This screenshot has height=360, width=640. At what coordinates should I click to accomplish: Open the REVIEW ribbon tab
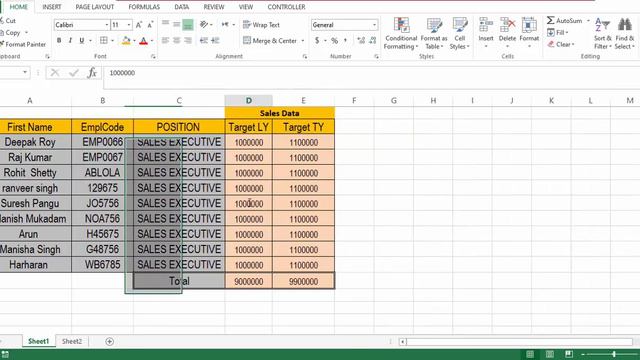pos(214,7)
